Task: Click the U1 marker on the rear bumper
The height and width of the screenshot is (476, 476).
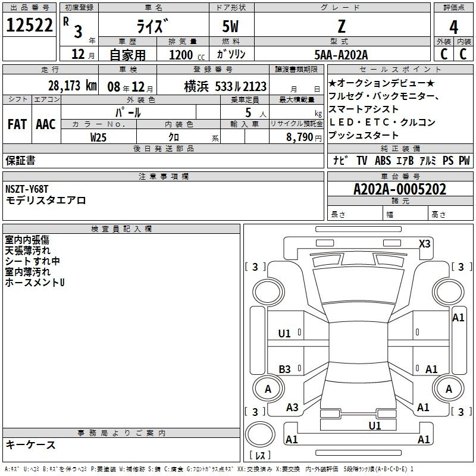Action: (x=375, y=425)
